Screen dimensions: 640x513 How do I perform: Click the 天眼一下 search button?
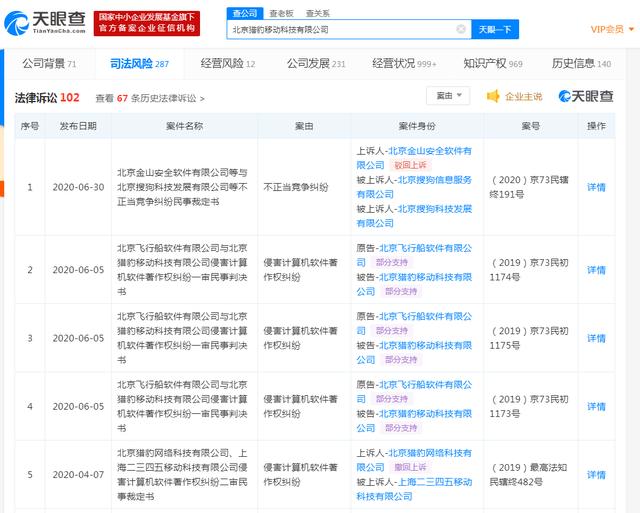tap(495, 29)
